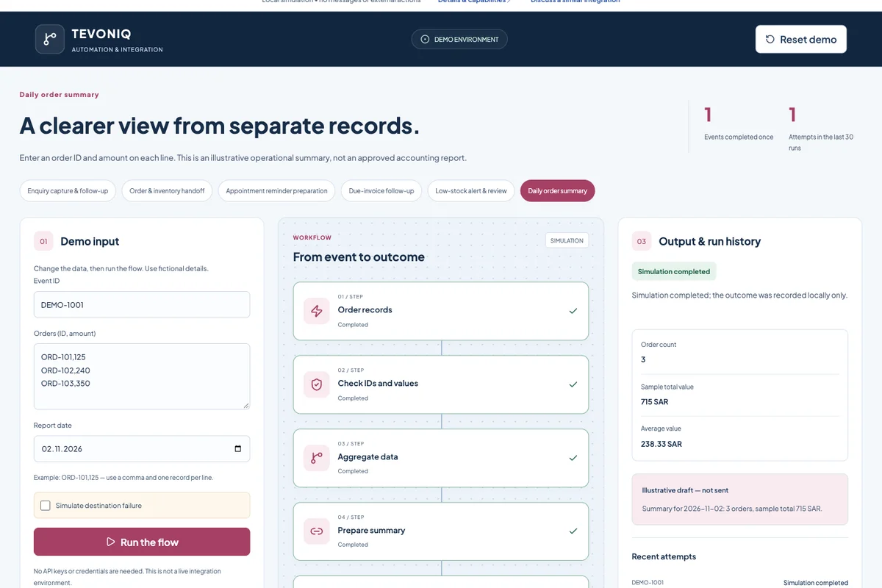Click the Demo input heading
The width and height of the screenshot is (882, 588).
click(x=90, y=241)
